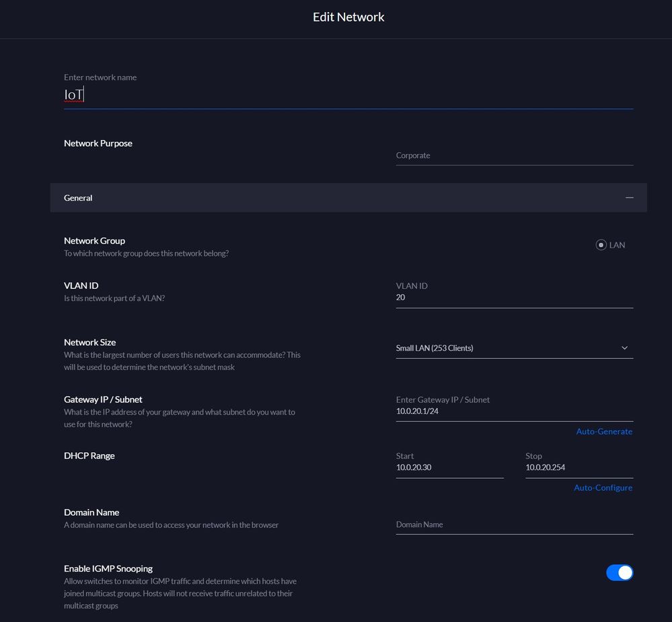Click the empty Domain Name field
Viewport: 672px width, 622px height.
point(514,524)
